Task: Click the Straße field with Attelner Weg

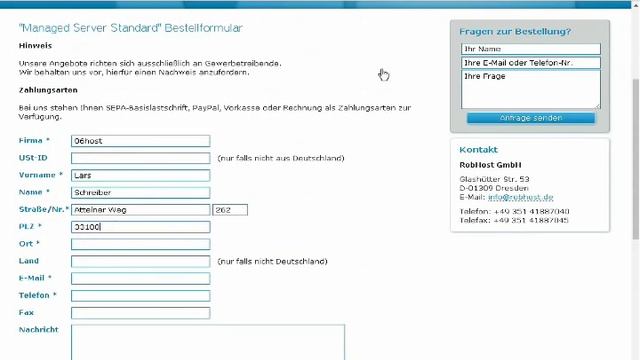Action: [x=140, y=210]
